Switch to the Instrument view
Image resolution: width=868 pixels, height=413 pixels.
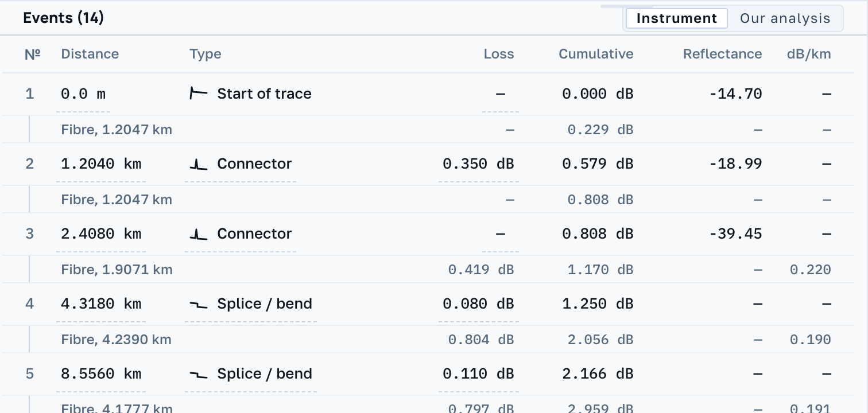click(677, 18)
